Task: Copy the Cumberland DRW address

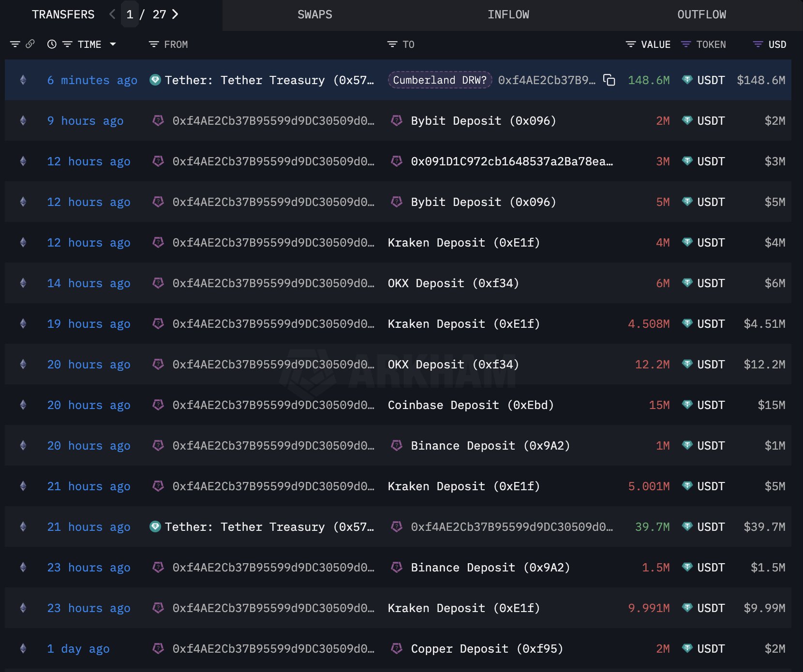Action: [609, 80]
